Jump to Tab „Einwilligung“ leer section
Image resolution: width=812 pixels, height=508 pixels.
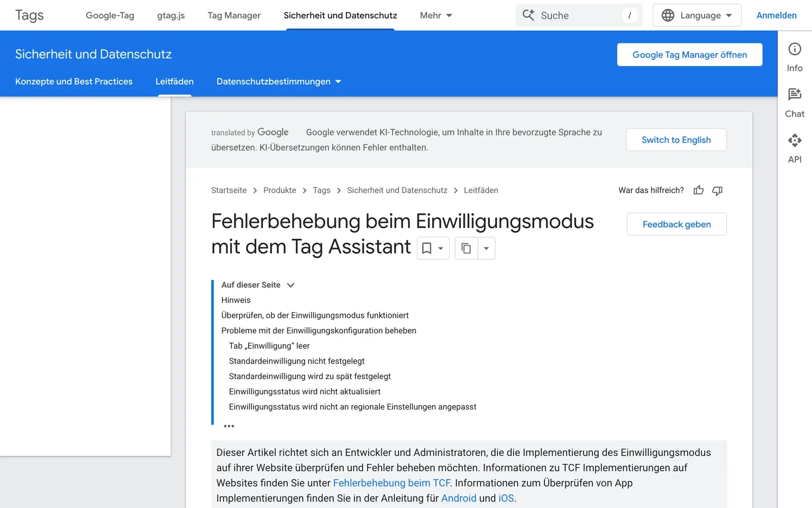click(x=269, y=346)
